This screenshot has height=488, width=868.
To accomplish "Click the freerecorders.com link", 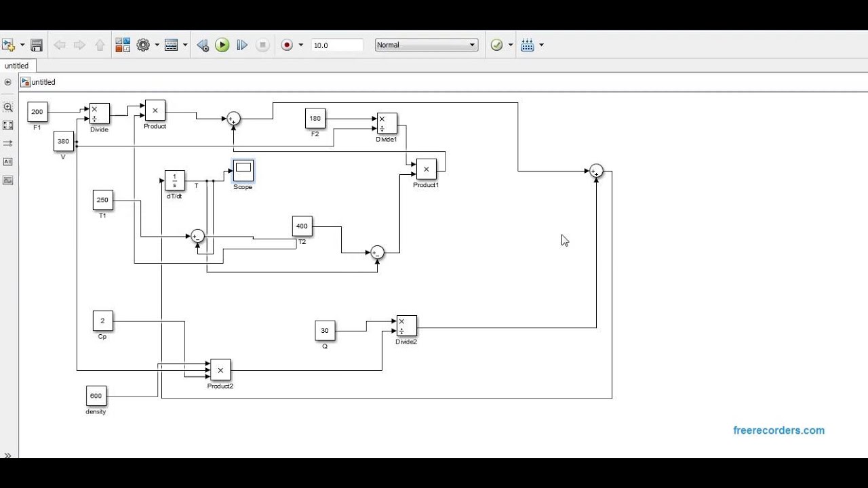I will [778, 430].
